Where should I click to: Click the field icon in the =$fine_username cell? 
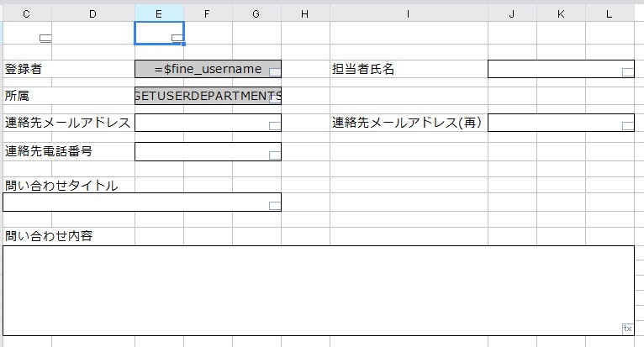click(x=275, y=72)
